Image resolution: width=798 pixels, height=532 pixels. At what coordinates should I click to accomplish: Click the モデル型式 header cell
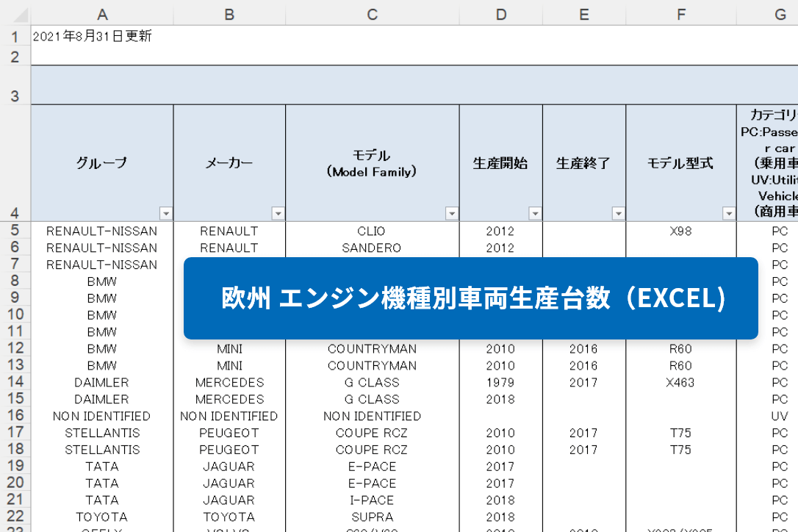681,163
